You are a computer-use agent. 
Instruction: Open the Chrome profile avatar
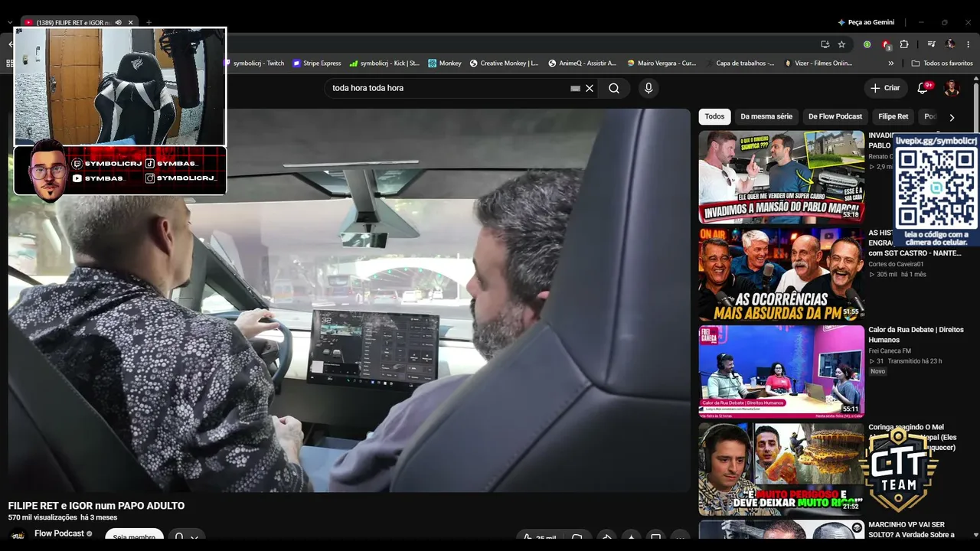[950, 44]
